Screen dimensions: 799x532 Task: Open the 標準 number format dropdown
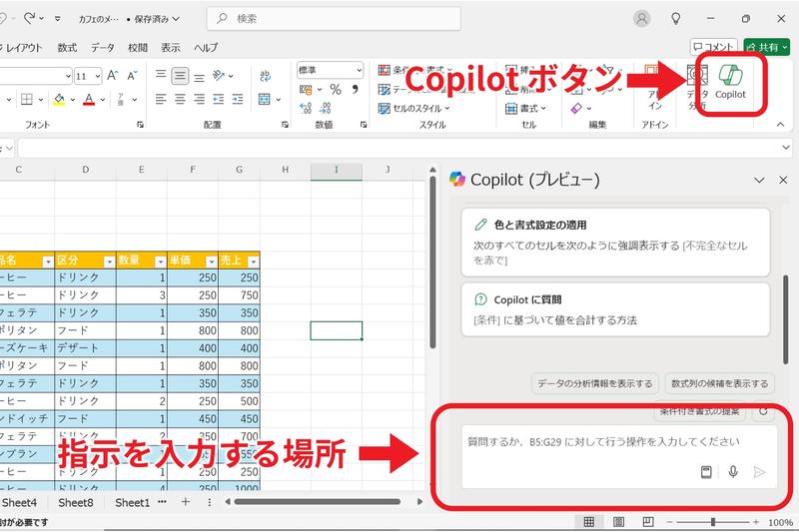pyautogui.click(x=360, y=70)
